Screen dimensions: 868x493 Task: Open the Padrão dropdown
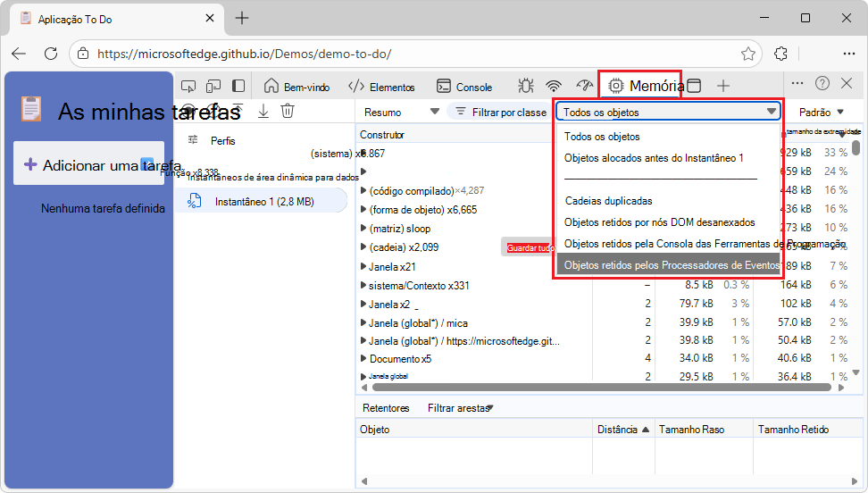click(x=821, y=112)
